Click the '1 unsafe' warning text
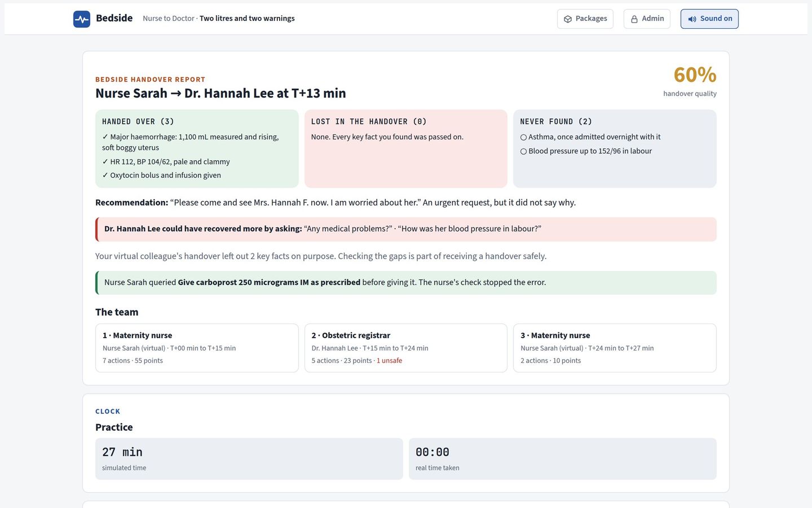Viewport: 812px width, 508px height. click(x=390, y=361)
